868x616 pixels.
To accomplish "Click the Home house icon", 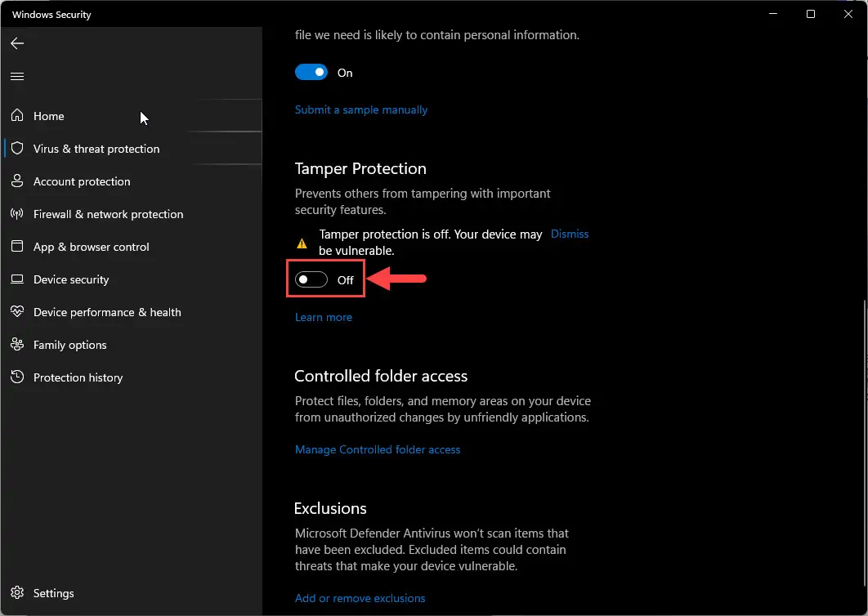I will [17, 115].
